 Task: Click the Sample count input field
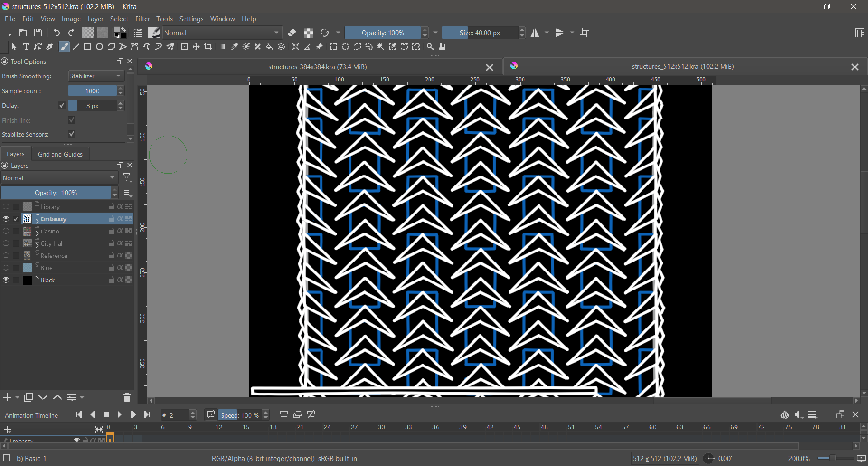[92, 91]
